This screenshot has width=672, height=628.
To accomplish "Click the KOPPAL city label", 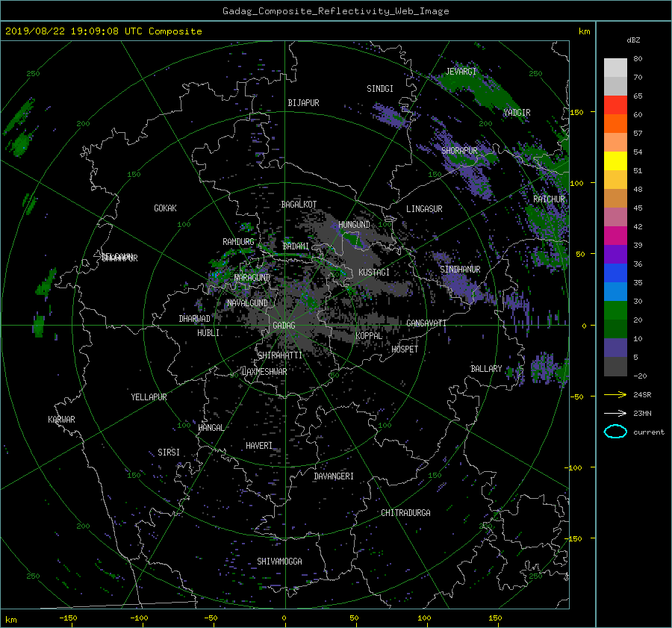I will click(369, 336).
